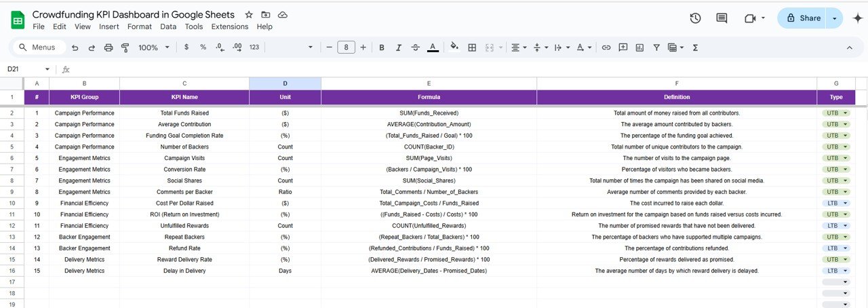Click the Menus search box
This screenshot has width=868, height=308.
pos(39,47)
